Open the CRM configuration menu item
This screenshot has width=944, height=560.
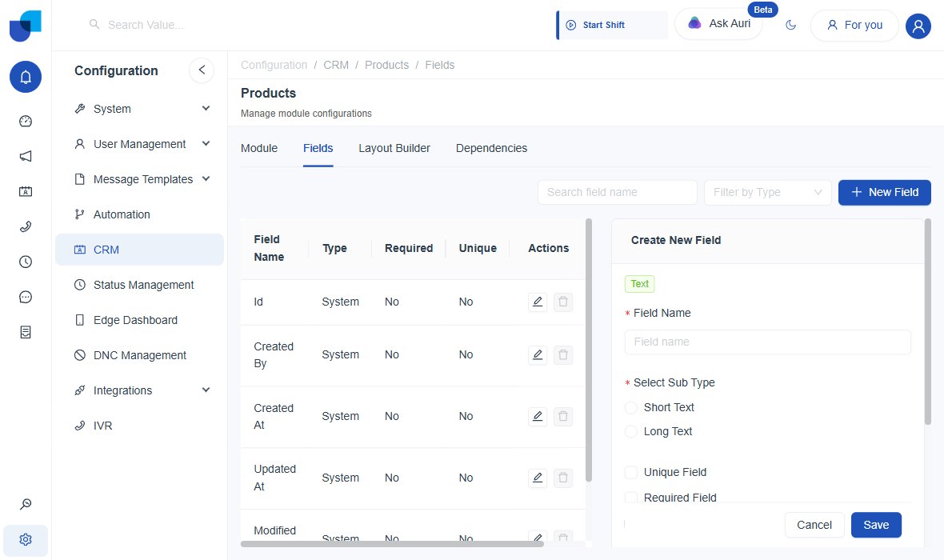pyautogui.click(x=140, y=250)
